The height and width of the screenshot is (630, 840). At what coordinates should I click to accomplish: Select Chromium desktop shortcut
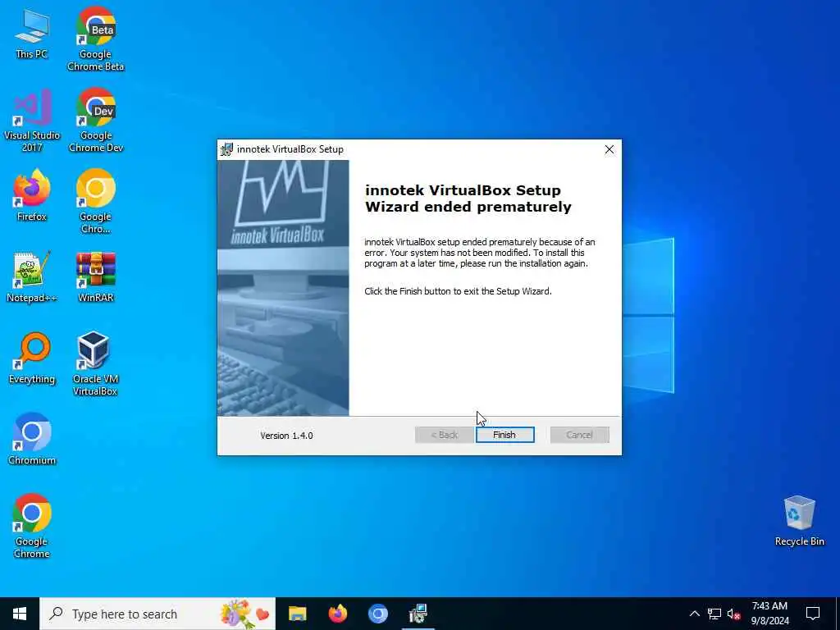(32, 440)
